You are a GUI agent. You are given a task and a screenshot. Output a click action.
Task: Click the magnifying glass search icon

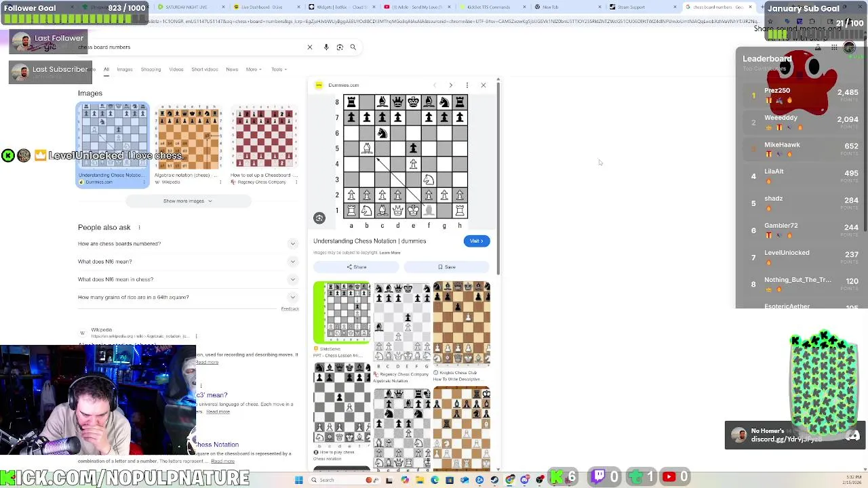(353, 47)
